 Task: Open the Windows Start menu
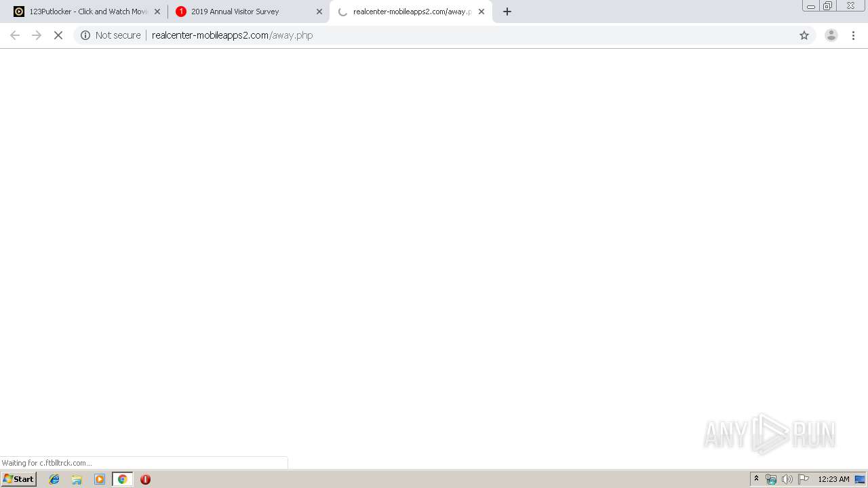tap(19, 479)
